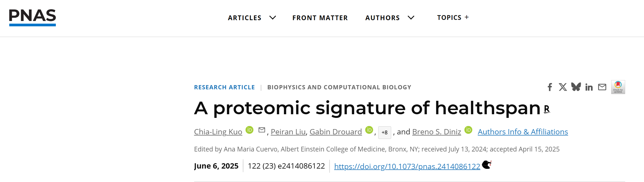The width and height of the screenshot is (644, 182).
Task: Click envelope icon next to Chia-Ling Kuo
Action: (262, 130)
